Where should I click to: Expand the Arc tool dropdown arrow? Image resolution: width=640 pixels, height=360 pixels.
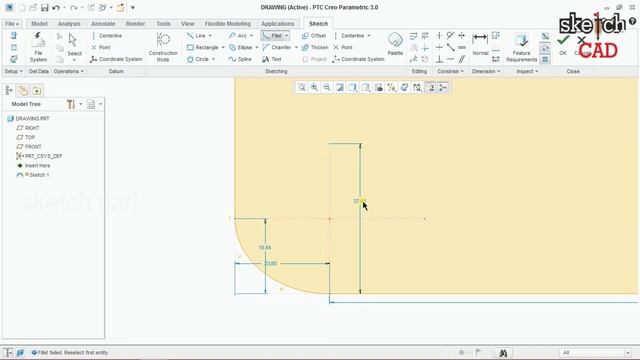click(251, 36)
